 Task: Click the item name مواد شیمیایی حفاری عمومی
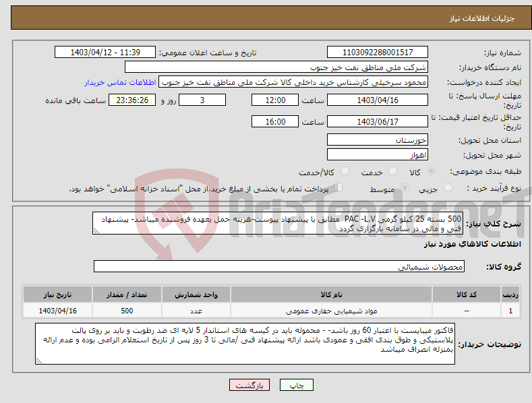pyautogui.click(x=331, y=311)
